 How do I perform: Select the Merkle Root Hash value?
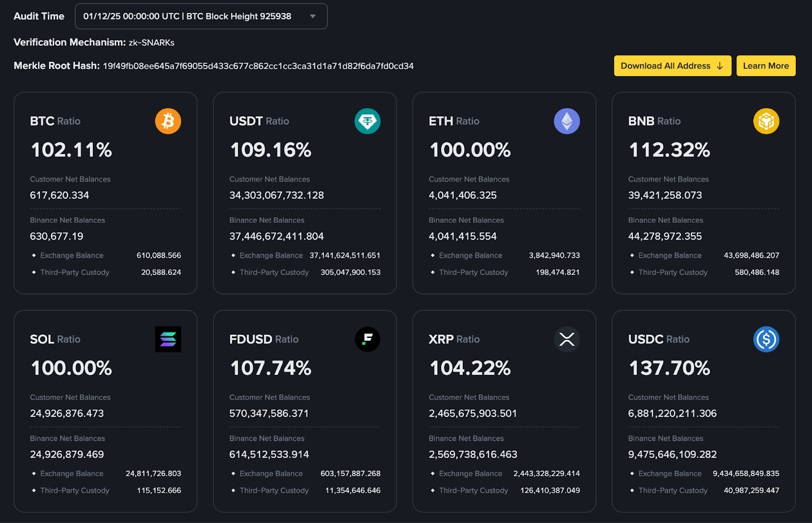[x=258, y=66]
